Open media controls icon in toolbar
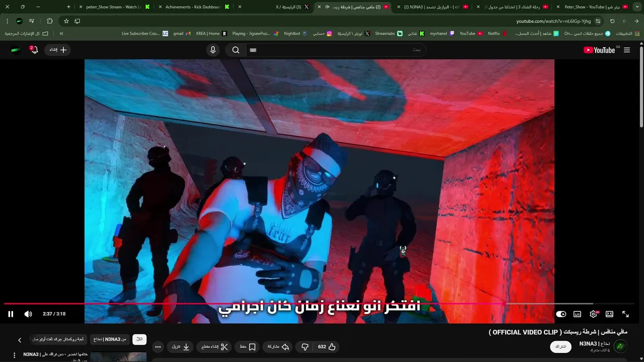 pos(32,21)
